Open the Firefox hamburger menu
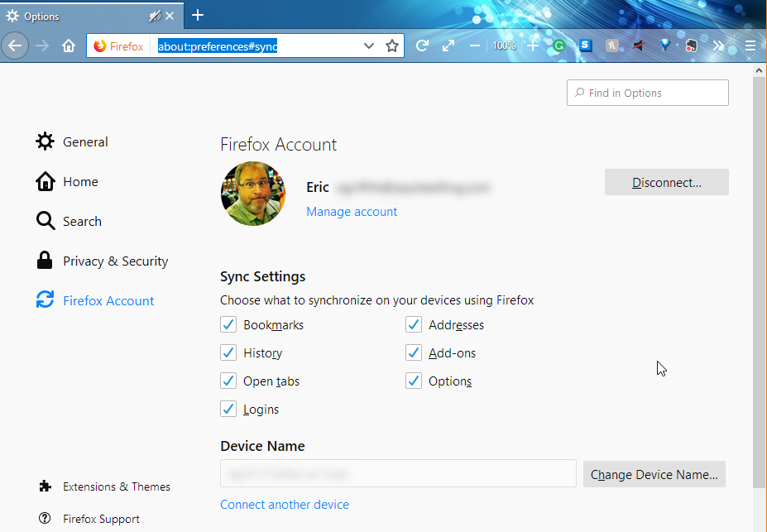Image resolution: width=767 pixels, height=532 pixels. point(750,46)
